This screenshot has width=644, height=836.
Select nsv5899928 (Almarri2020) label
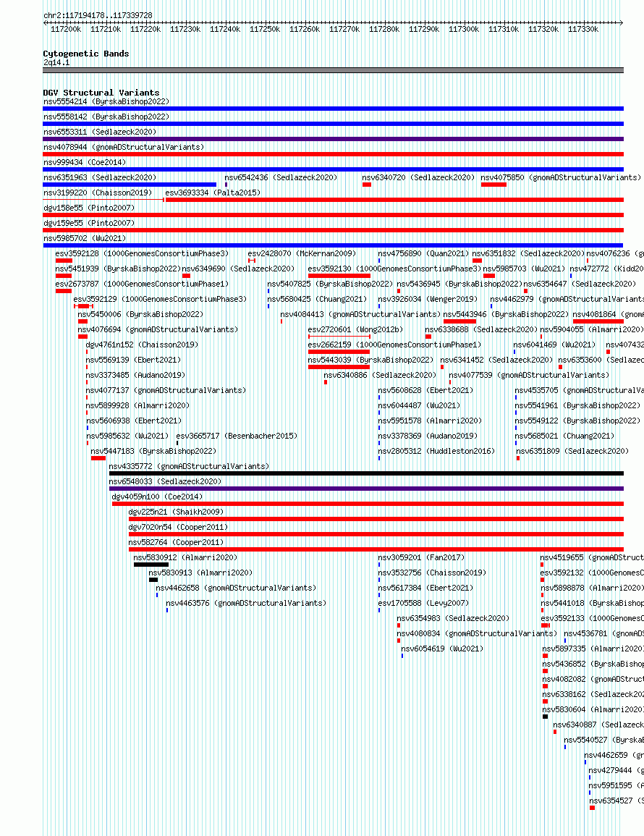pos(137,406)
